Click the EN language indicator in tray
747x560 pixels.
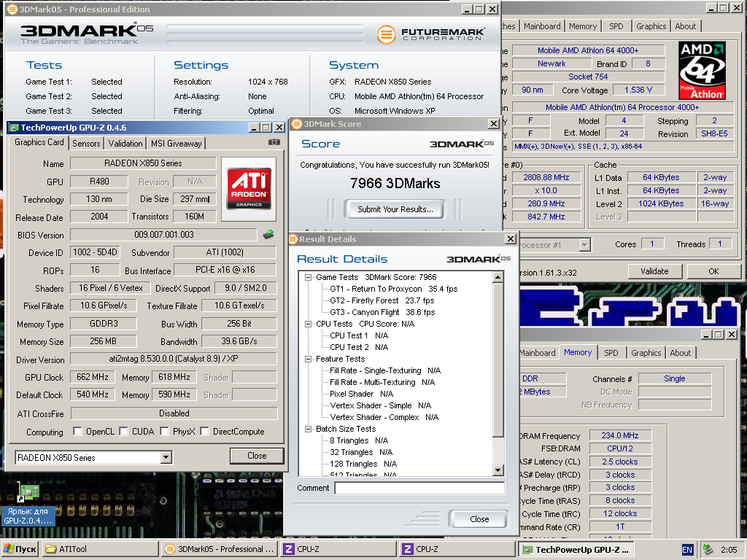point(687,550)
